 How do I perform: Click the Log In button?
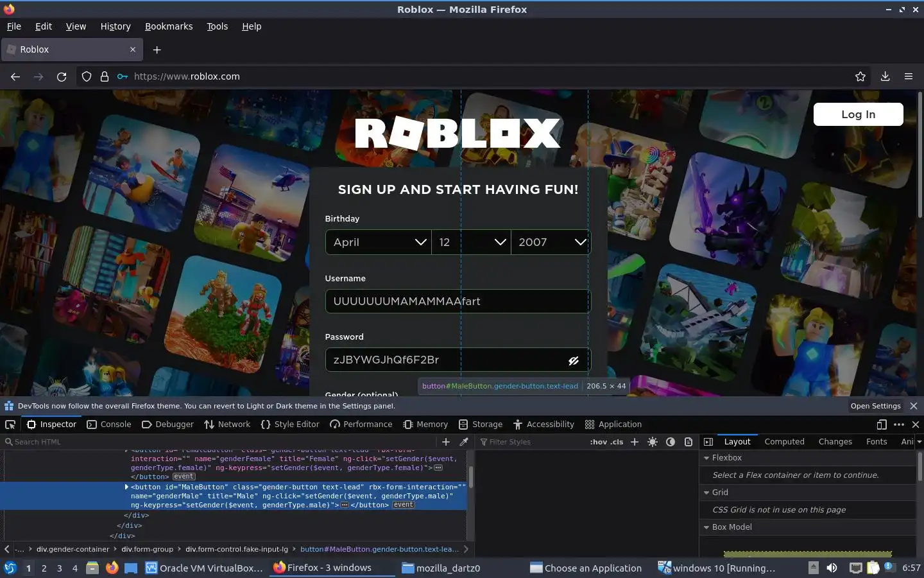[858, 114]
